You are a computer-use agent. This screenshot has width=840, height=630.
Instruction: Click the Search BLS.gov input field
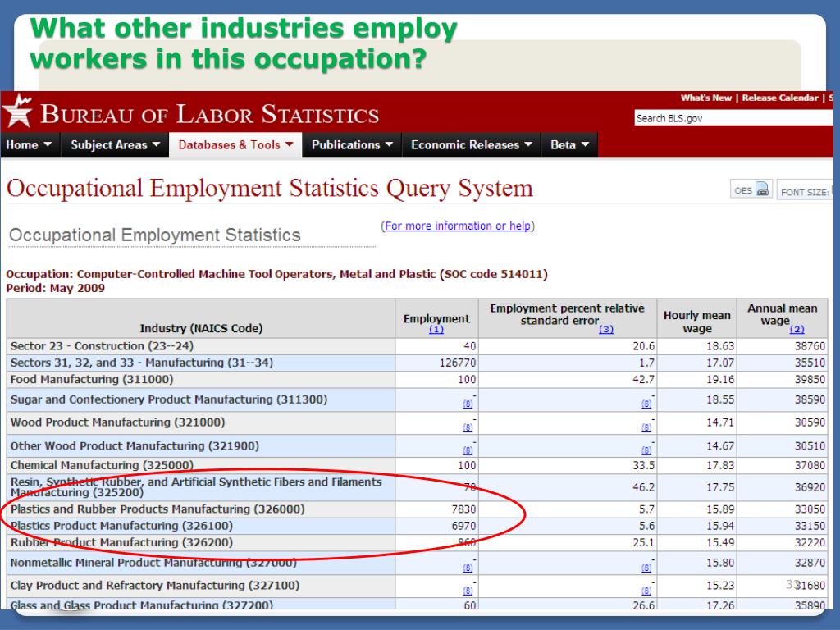click(733, 118)
